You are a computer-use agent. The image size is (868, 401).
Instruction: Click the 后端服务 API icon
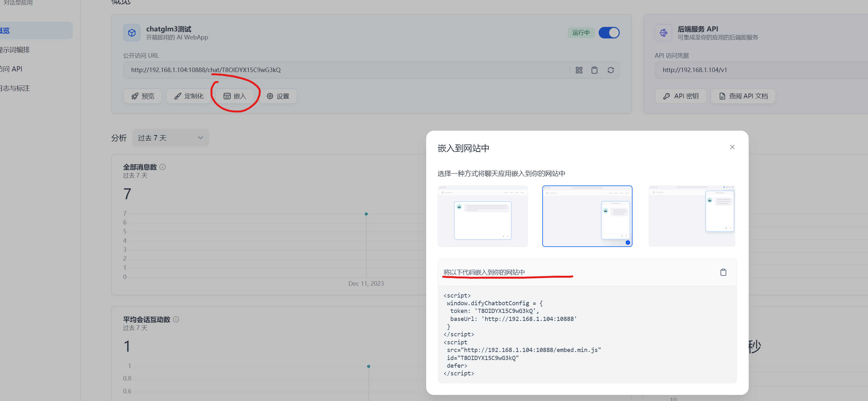coord(664,33)
